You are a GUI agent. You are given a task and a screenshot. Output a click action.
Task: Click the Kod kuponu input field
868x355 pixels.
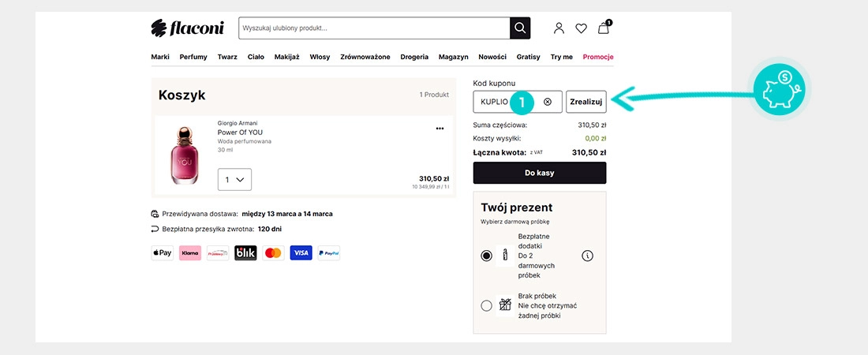pyautogui.click(x=518, y=102)
